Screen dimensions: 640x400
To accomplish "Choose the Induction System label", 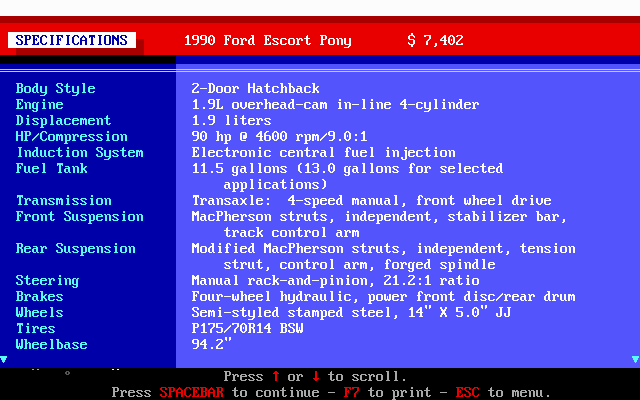I will click(79, 153).
